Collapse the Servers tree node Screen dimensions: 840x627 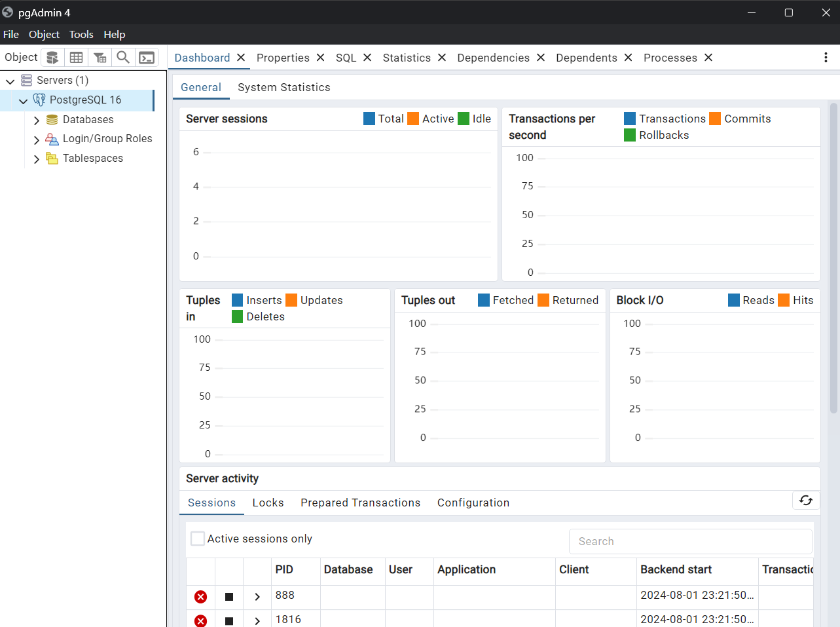click(x=10, y=81)
